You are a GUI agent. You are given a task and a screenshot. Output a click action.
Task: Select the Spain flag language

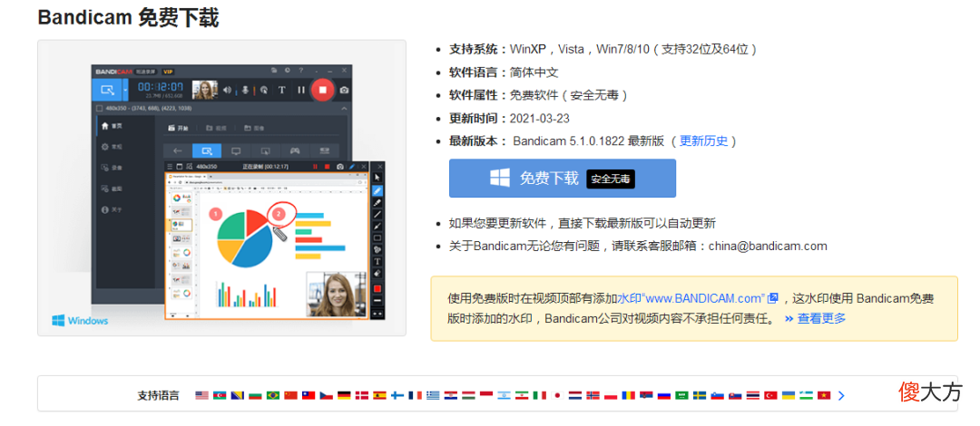[x=380, y=395]
